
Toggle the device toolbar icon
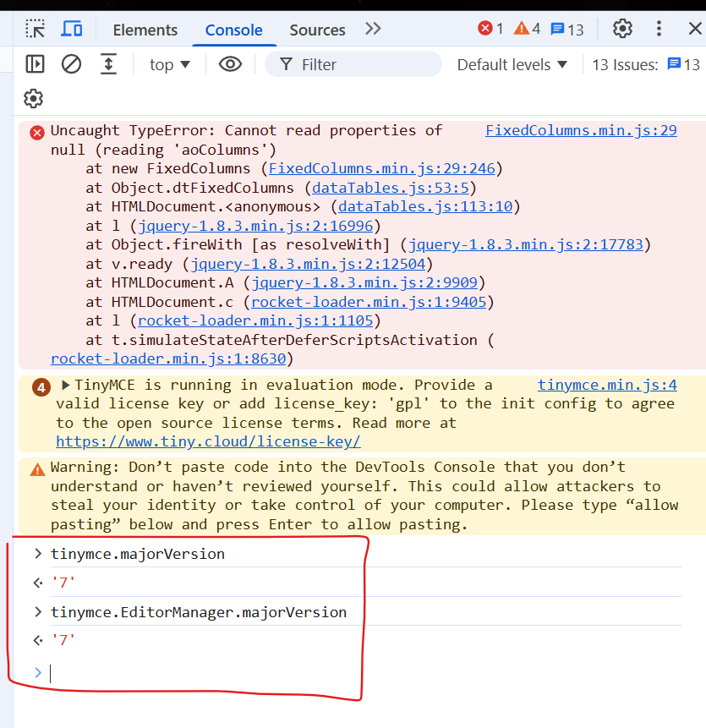(x=72, y=29)
